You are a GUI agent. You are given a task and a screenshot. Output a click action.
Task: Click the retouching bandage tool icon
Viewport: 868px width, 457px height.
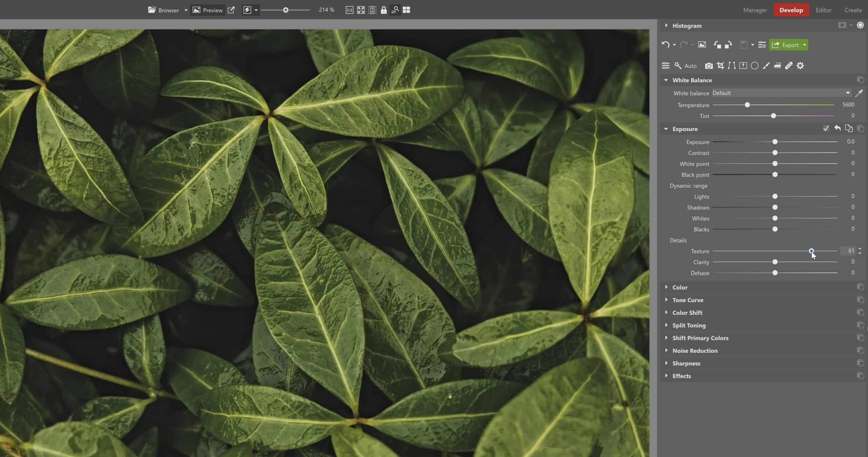789,66
